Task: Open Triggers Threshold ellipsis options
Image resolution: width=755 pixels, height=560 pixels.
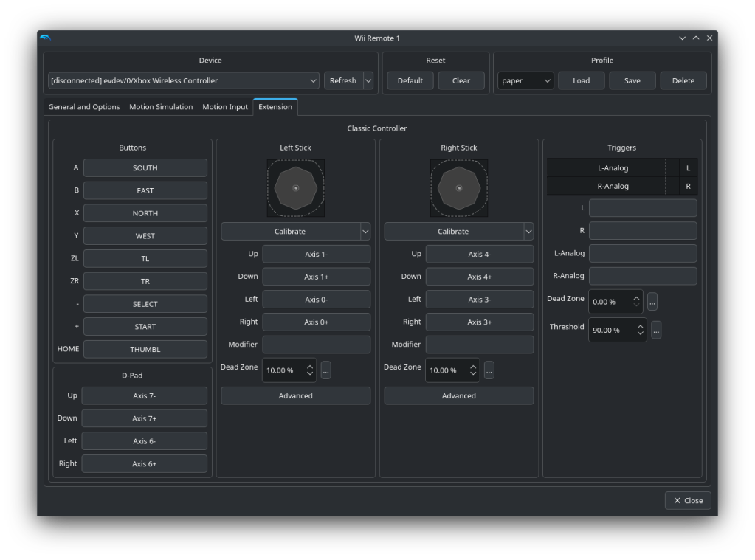Action: [x=656, y=330]
